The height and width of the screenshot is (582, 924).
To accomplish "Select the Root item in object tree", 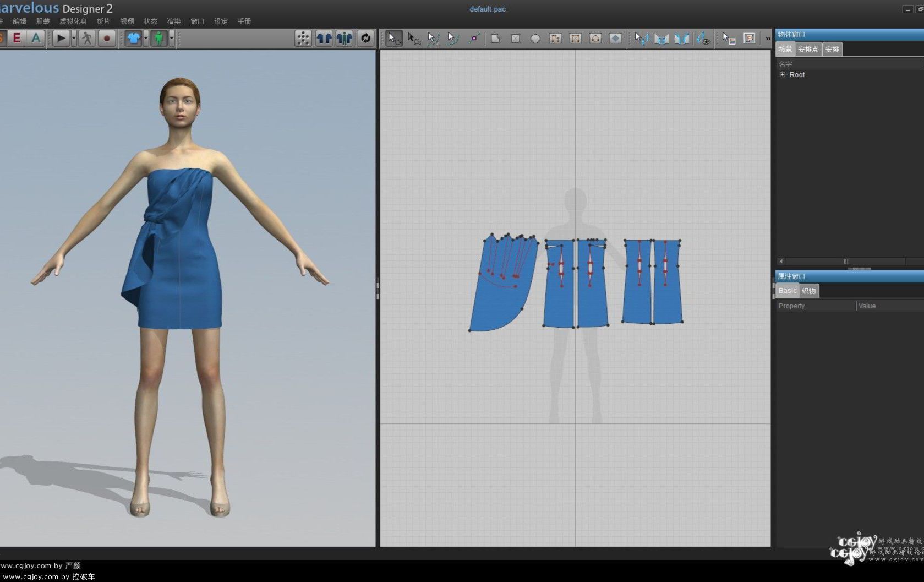I will 797,74.
